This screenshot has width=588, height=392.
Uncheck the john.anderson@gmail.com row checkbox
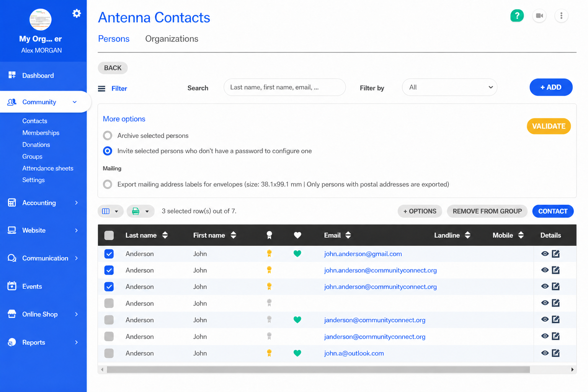click(x=109, y=254)
